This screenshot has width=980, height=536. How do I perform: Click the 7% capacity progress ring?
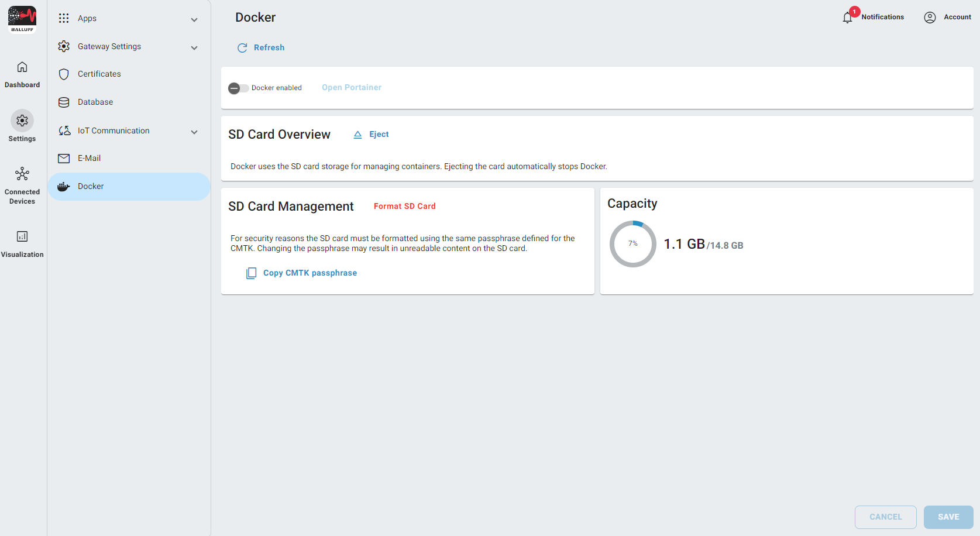click(x=633, y=244)
